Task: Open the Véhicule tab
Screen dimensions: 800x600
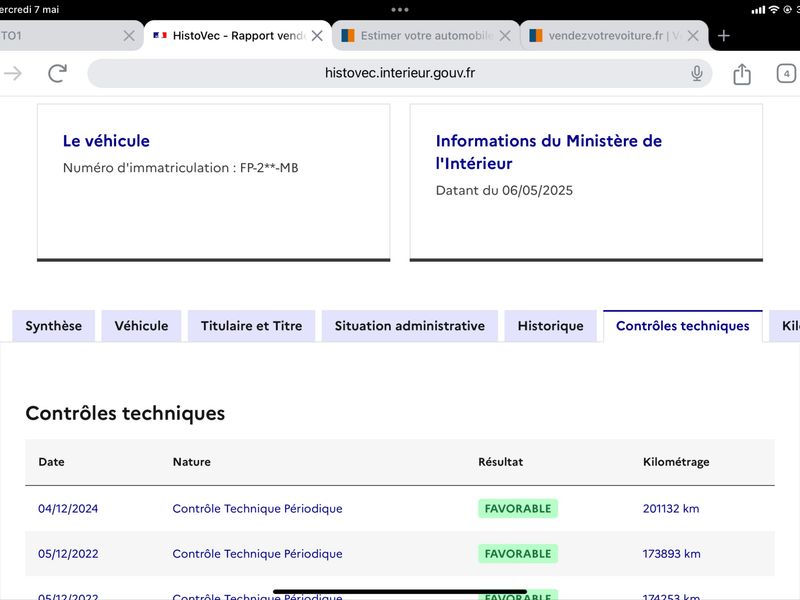Action: (x=141, y=326)
